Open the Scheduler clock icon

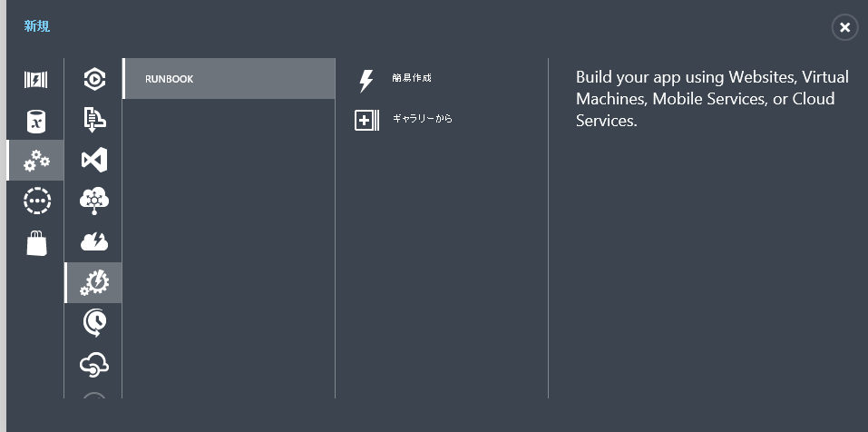(93, 322)
